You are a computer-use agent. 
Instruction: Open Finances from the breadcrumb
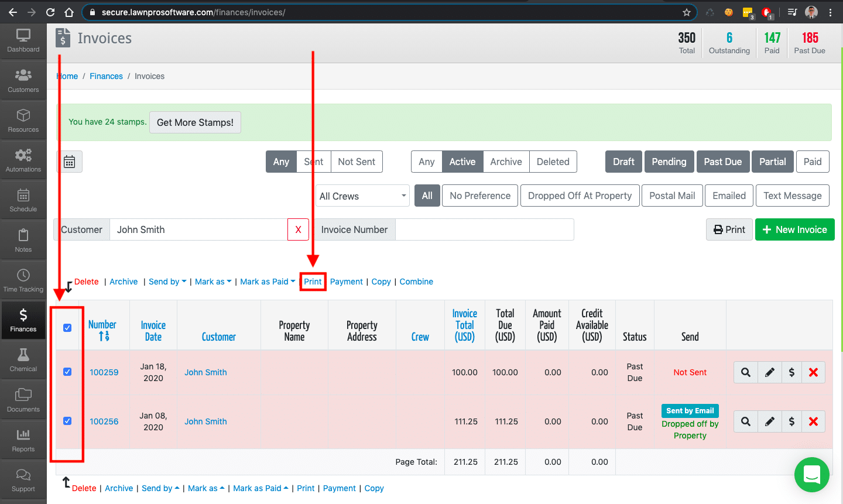[x=106, y=76]
